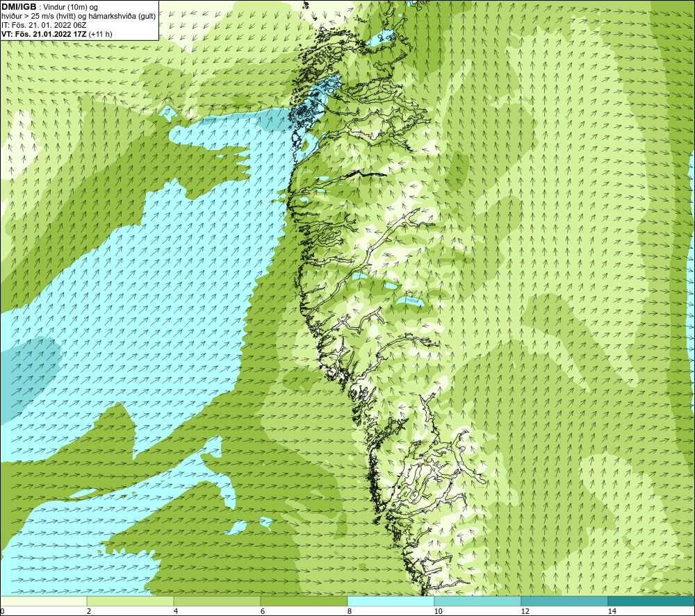Click the scale label '6'

point(263,611)
